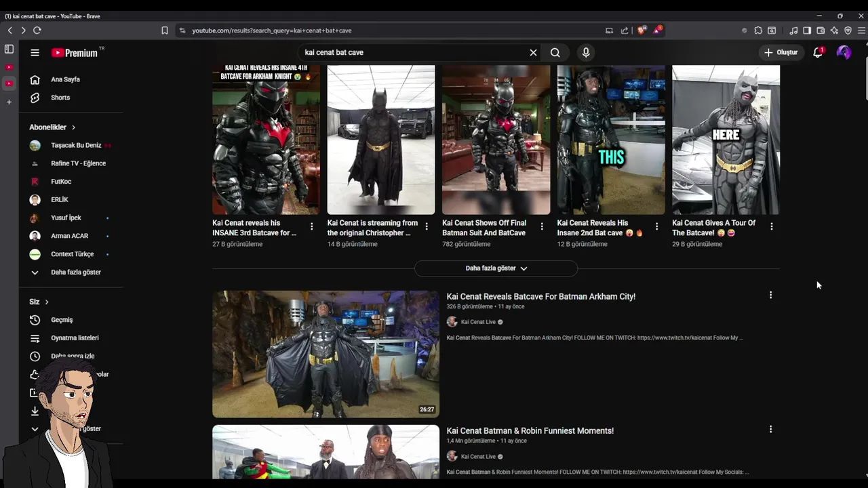Open a new vertical tab with the plus
868x488 pixels.
(x=9, y=102)
